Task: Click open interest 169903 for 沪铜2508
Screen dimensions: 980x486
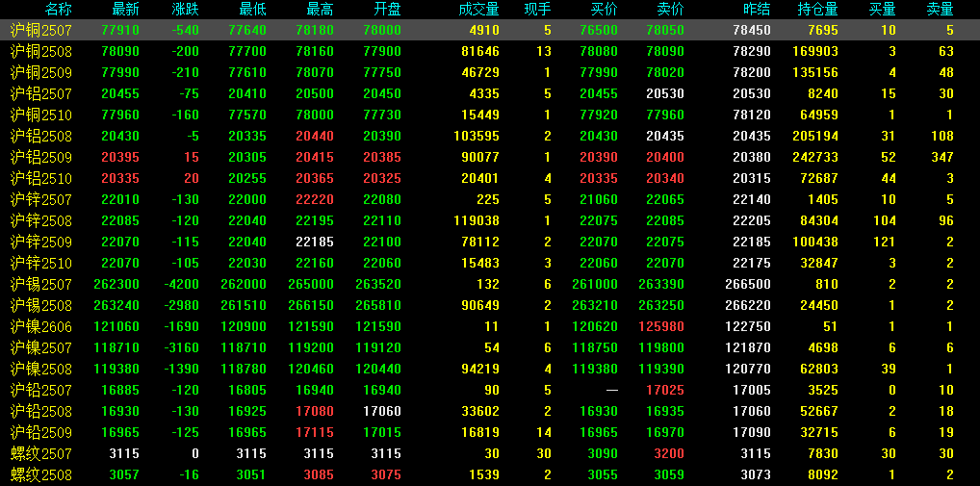Action: pyautogui.click(x=815, y=51)
